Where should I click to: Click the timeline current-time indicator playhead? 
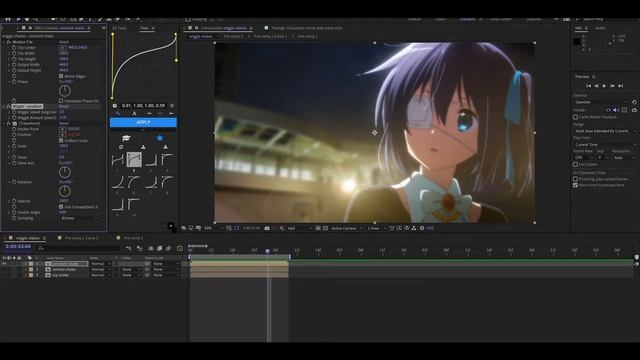point(267,251)
